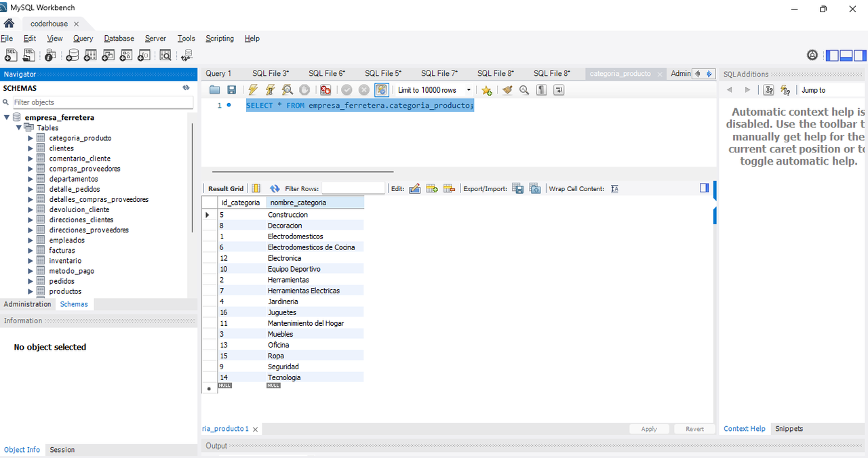Screen dimensions: 868x458
Task: Open the Scripting menu
Action: tap(220, 39)
